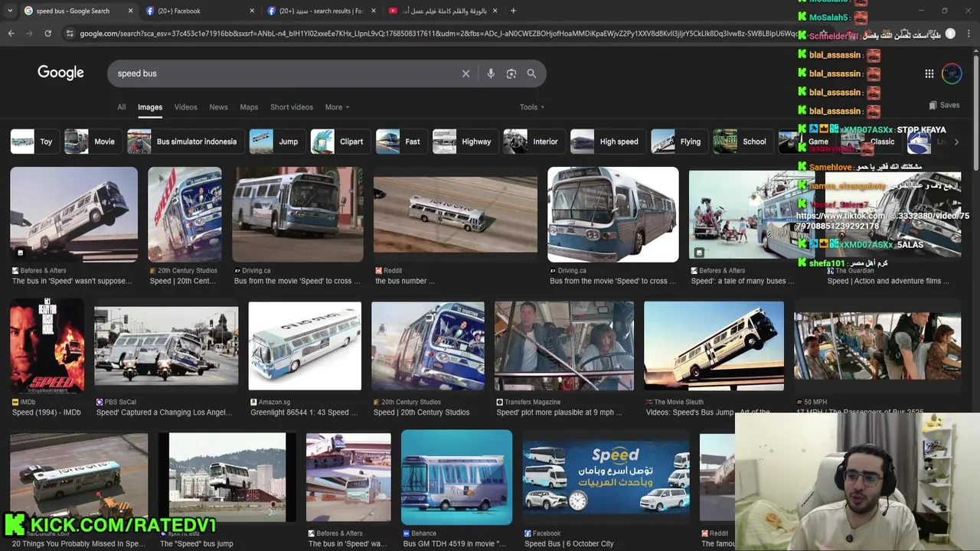
Task: Reload the page with the refresh icon
Action: 47,34
